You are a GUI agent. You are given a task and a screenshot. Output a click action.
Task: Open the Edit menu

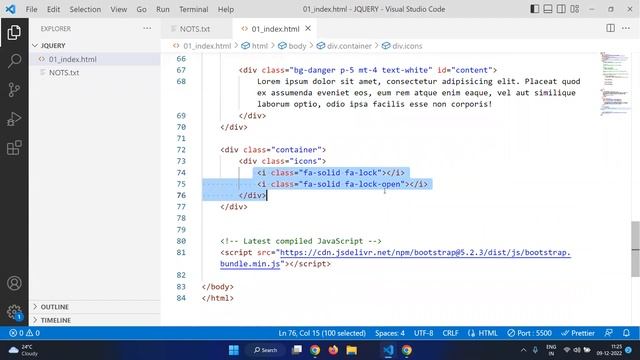[x=53, y=9]
